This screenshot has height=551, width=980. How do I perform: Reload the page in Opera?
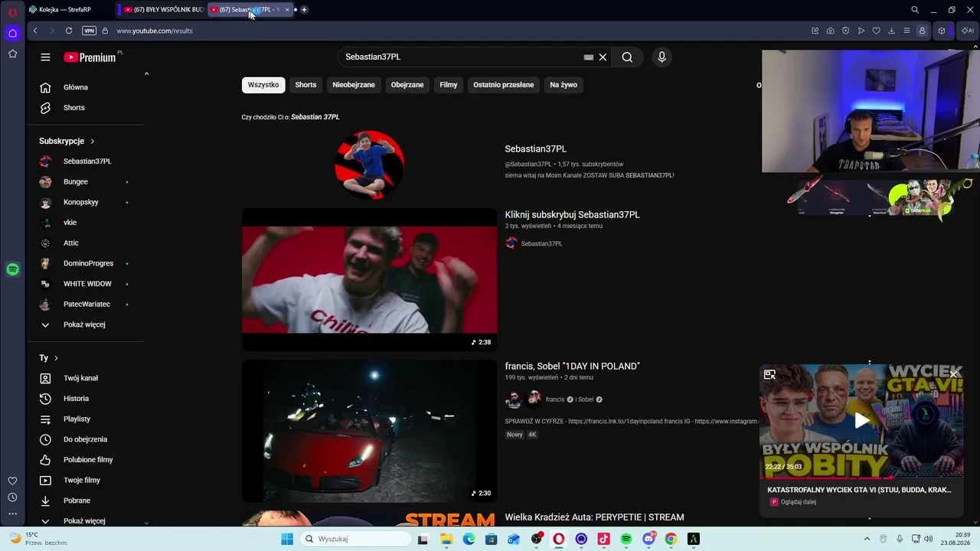(69, 31)
